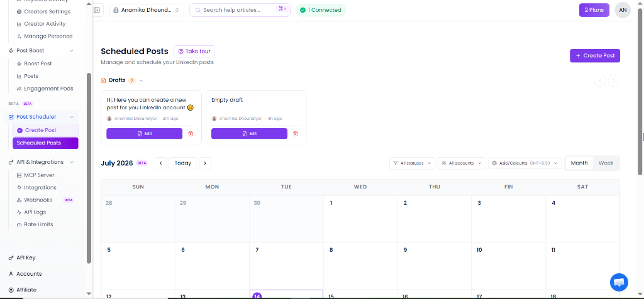644x299 pixels.
Task: Toggle the sidebar collapse icon
Action: click(x=97, y=10)
